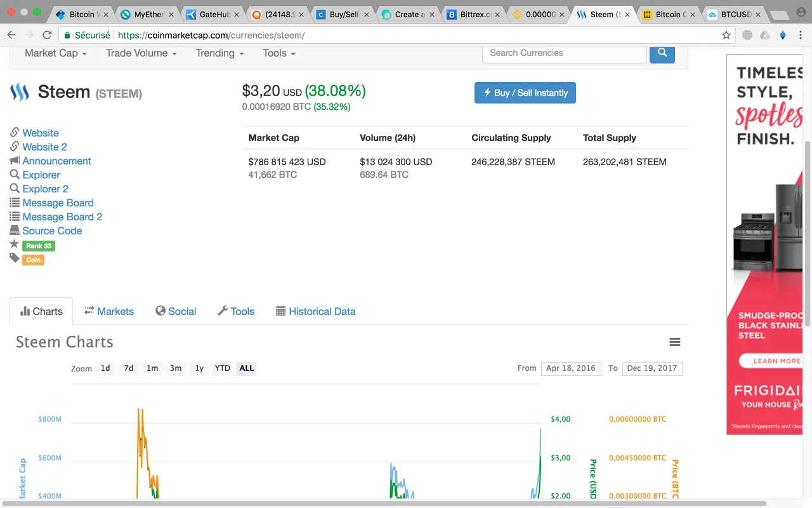Viewport: 812px width, 508px height.
Task: Expand the Trade Volume dropdown
Action: pyautogui.click(x=141, y=53)
